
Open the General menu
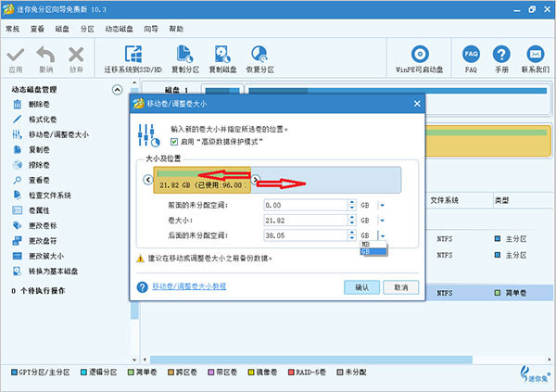point(12,29)
